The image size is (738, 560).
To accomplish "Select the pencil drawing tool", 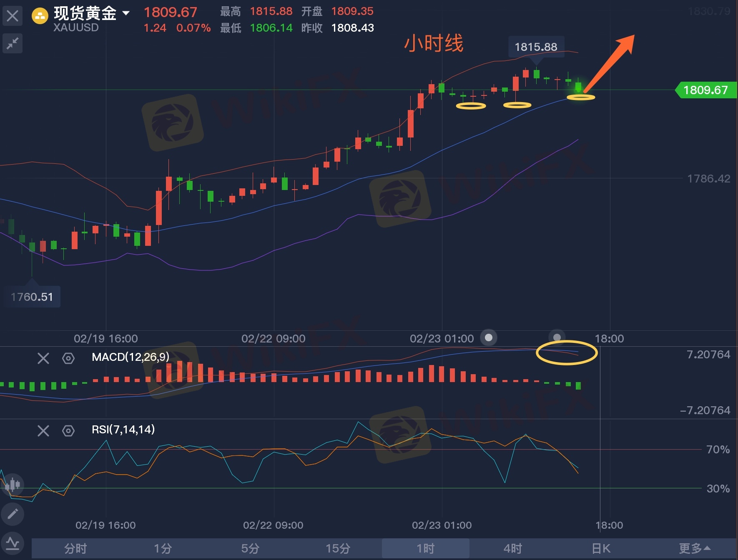I will pos(13,514).
